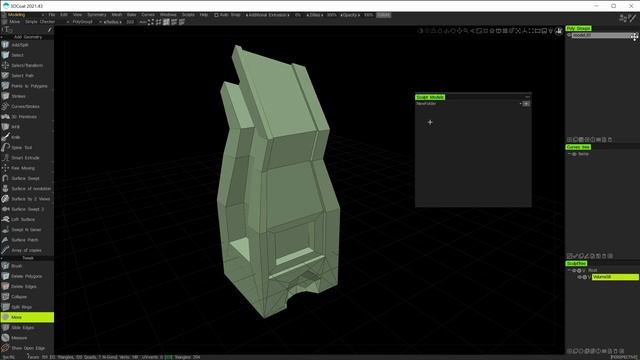Adjust the Opacity slider in toolbar
The image size is (640, 360).
click(x=350, y=15)
